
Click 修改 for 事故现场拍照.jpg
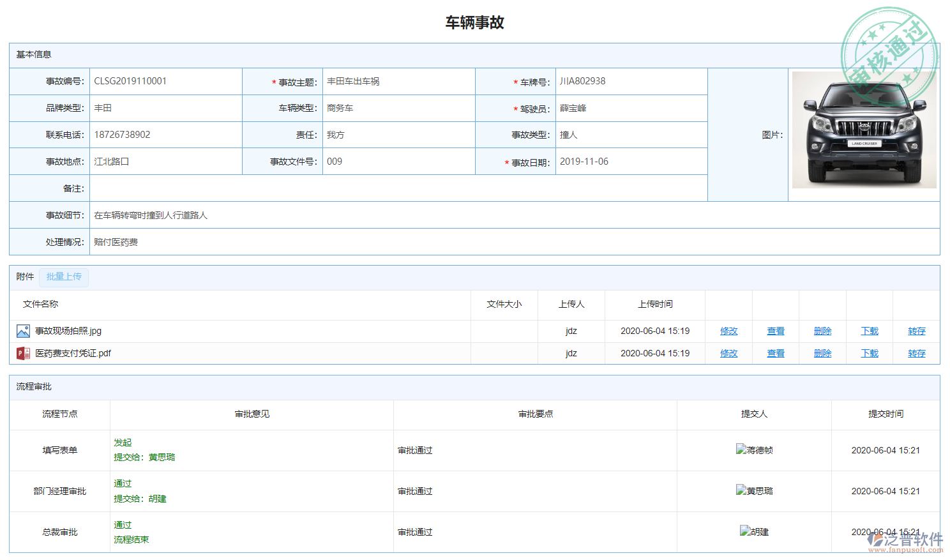728,331
